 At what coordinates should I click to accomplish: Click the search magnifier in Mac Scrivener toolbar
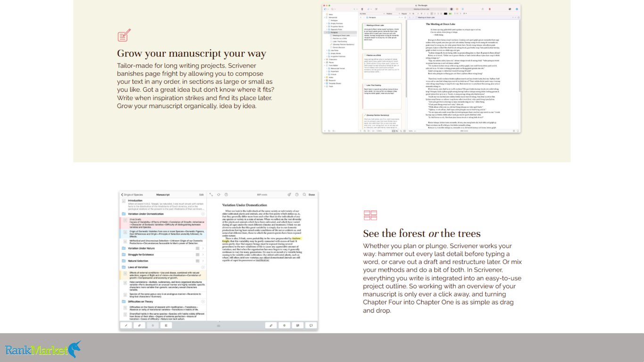pyautogui.click(x=332, y=9)
